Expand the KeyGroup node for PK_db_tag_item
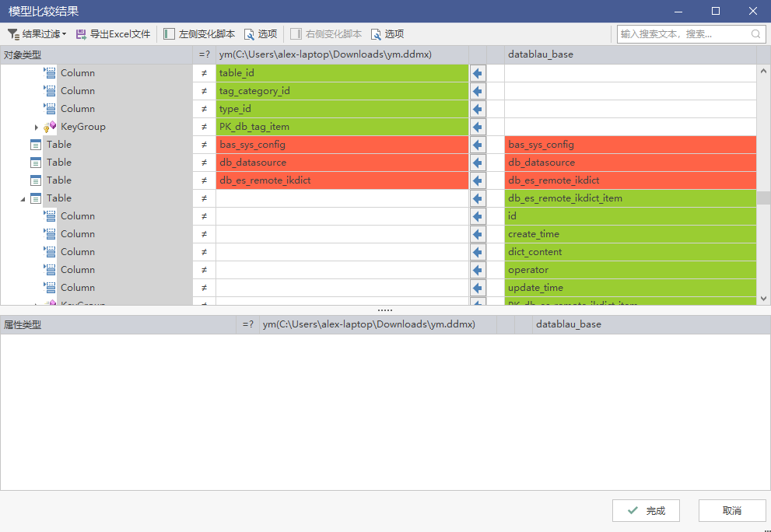This screenshot has width=771, height=532. tap(37, 128)
